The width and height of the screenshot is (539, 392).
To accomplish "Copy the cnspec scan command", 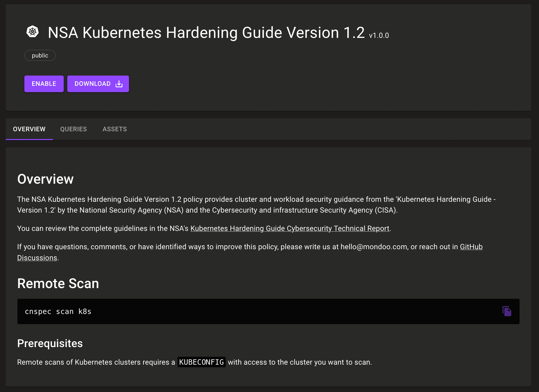I will click(x=507, y=311).
